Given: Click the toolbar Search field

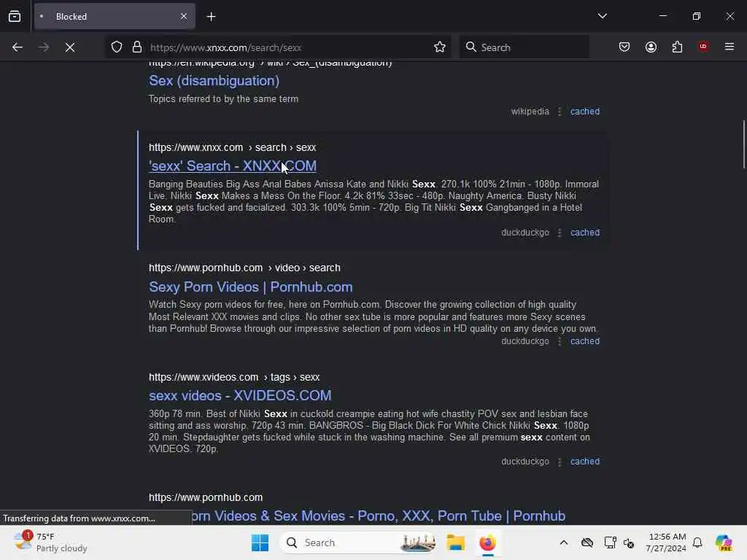Looking at the screenshot, I should [524, 47].
